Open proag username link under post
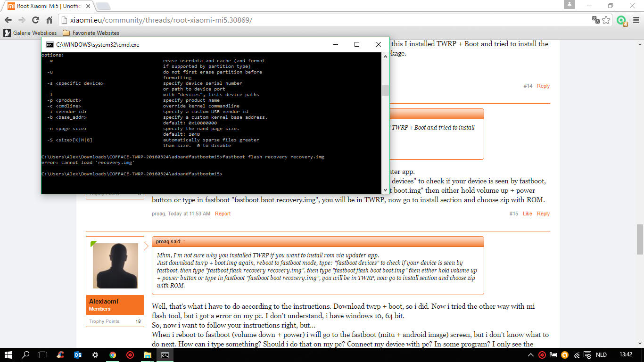644x362 pixels. 158,214
